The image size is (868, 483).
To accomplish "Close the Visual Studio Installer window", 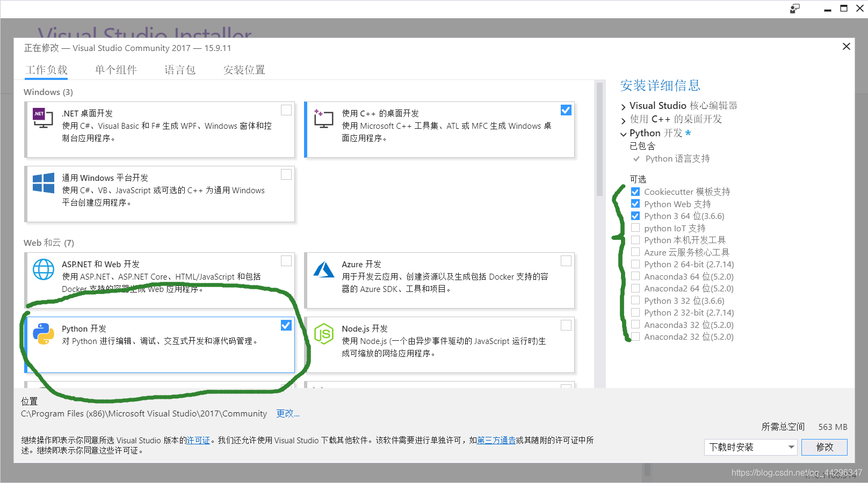I will [860, 9].
